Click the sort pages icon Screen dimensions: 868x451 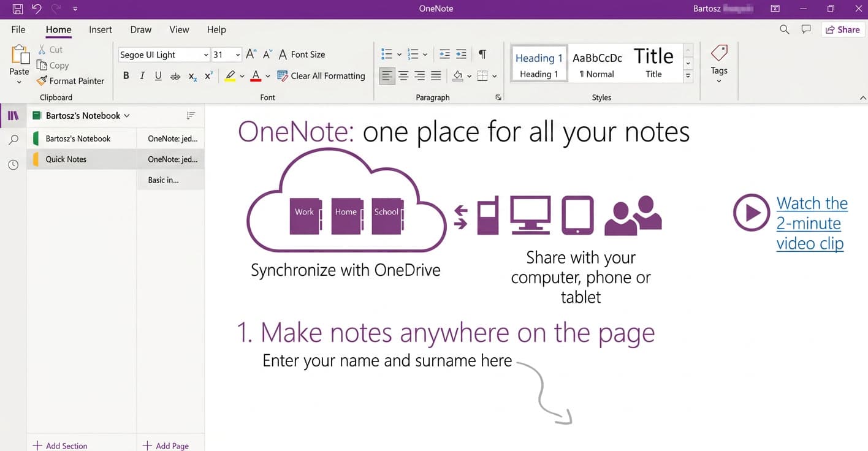tap(191, 115)
